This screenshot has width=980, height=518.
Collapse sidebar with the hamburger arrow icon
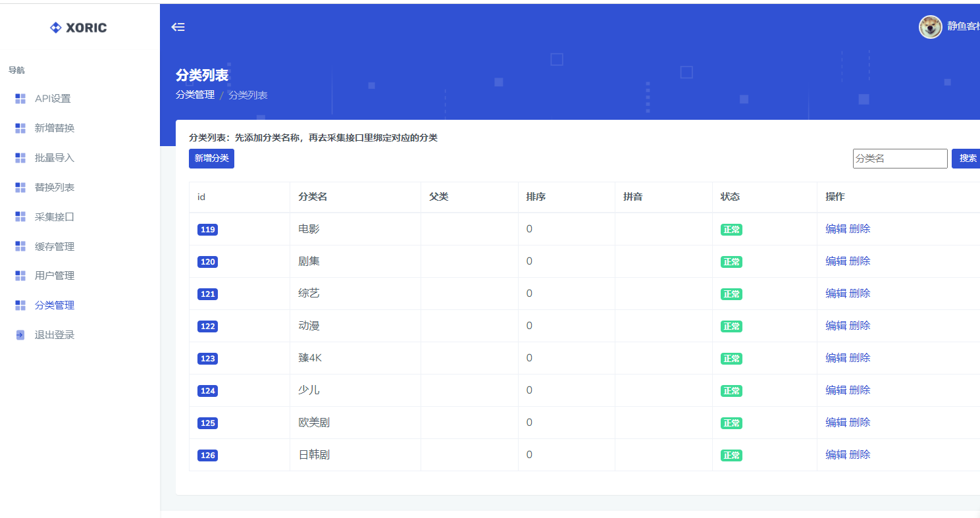178,27
